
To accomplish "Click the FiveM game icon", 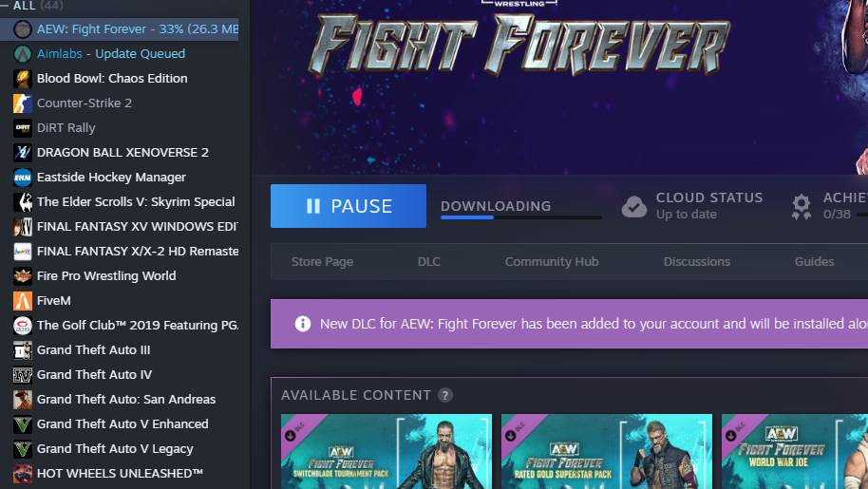I will pyautogui.click(x=23, y=300).
